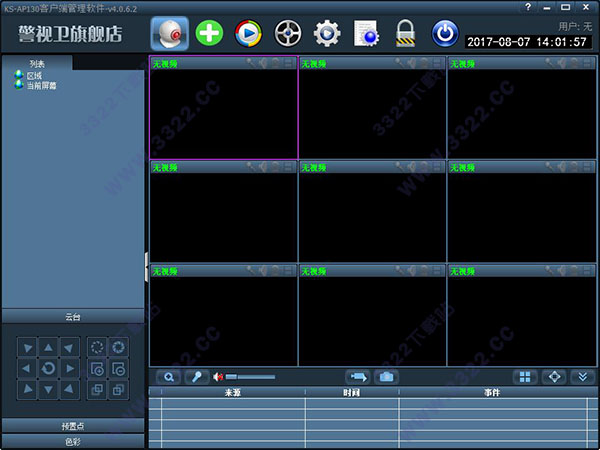Screen dimensions: 600x450
Task: Open the film reel recording icon
Action: (288, 34)
